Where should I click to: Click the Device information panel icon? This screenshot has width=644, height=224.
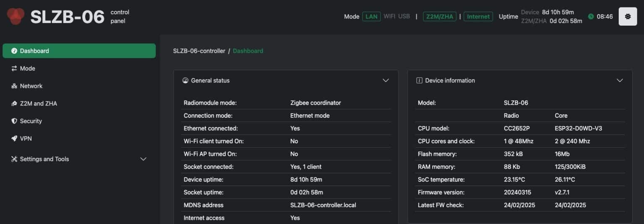click(419, 80)
